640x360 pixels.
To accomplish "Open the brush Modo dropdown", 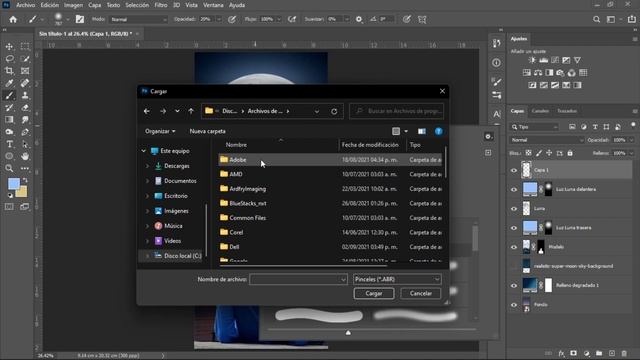I will pyautogui.click(x=138, y=19).
